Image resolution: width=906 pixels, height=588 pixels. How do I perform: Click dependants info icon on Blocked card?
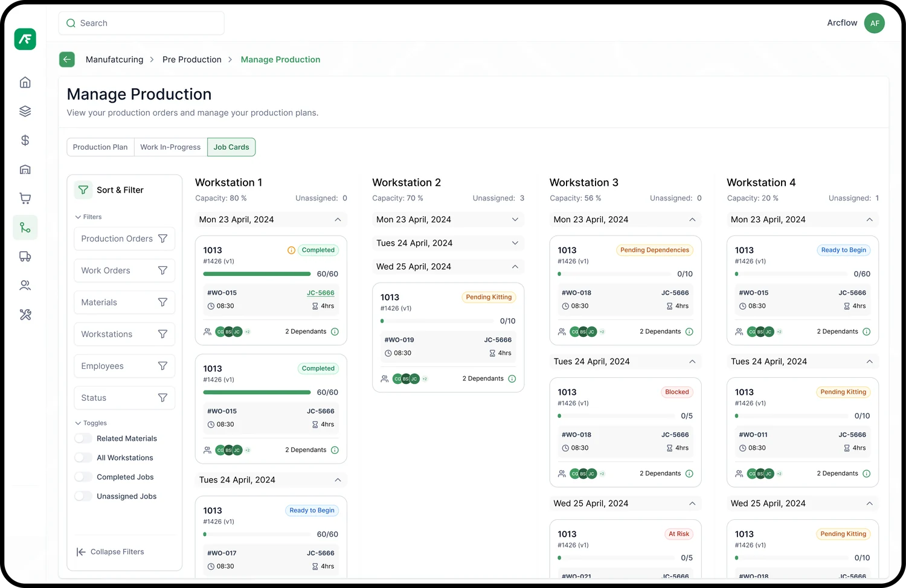pos(689,473)
